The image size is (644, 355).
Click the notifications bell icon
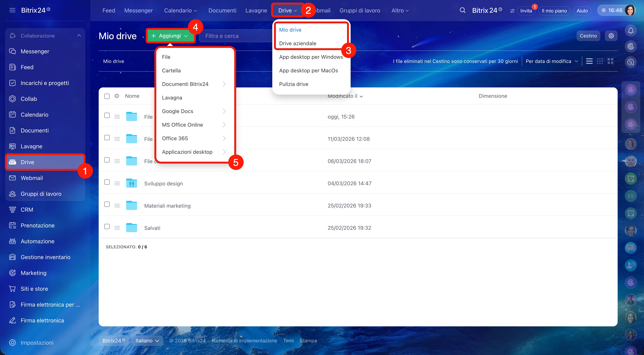tap(630, 31)
